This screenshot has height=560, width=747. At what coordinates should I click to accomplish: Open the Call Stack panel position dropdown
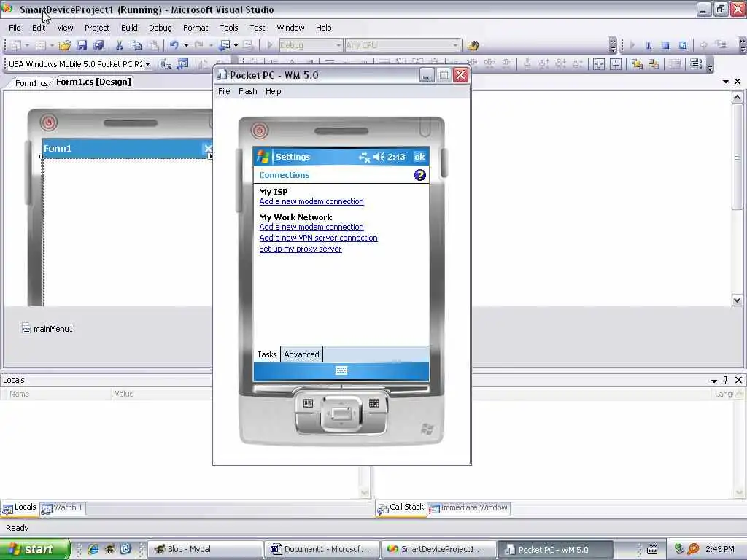pos(713,380)
